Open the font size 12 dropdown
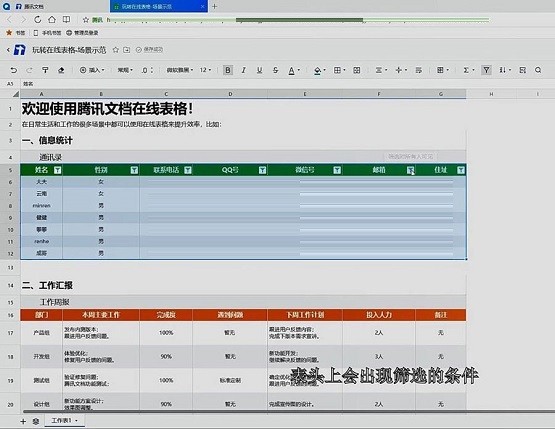555x429 pixels. coord(205,70)
